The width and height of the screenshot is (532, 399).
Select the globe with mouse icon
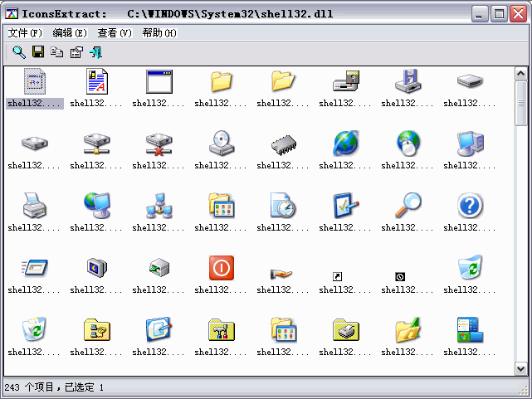[408, 143]
